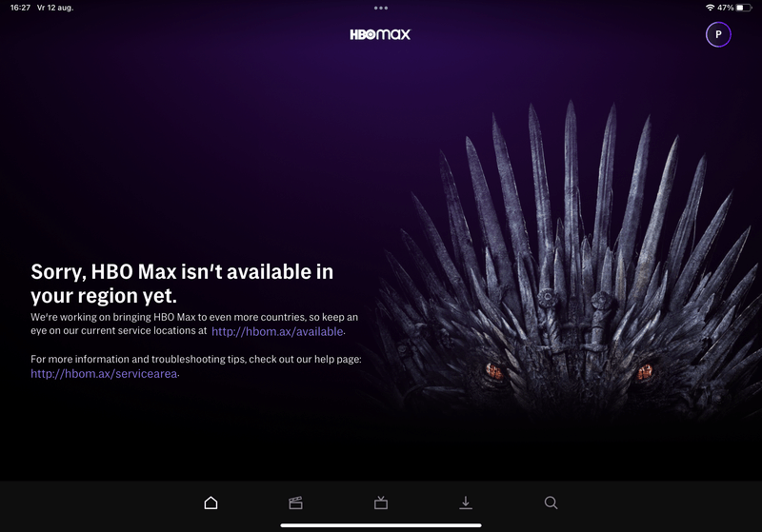Image resolution: width=762 pixels, height=532 pixels.
Task: Tap the 16:27 clock in status bar
Action: tap(20, 8)
